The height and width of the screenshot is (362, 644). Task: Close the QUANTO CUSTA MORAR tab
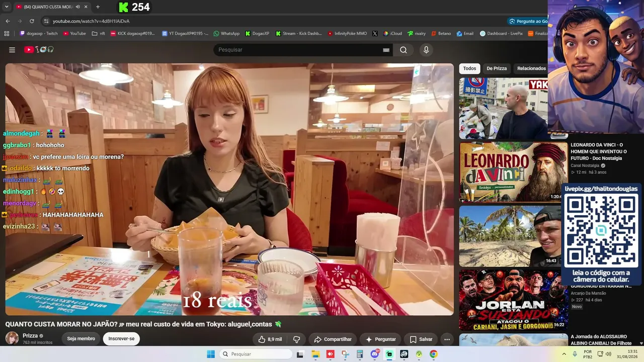coord(86,7)
